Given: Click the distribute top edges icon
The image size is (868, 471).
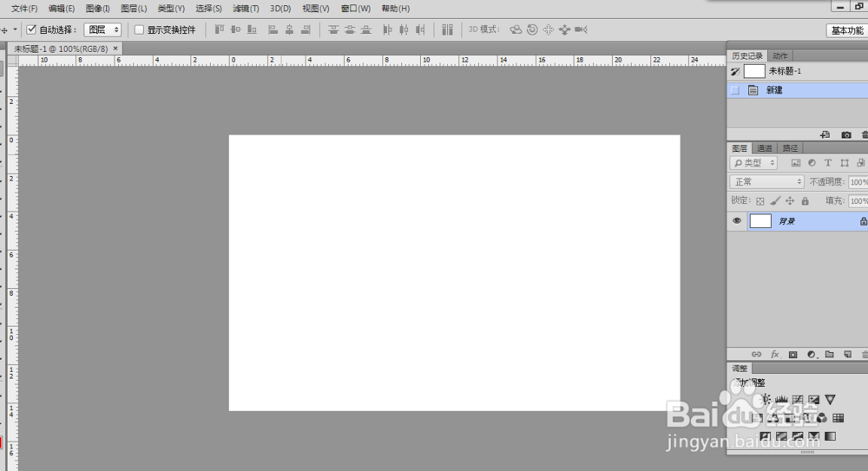Looking at the screenshot, I should pyautogui.click(x=333, y=29).
